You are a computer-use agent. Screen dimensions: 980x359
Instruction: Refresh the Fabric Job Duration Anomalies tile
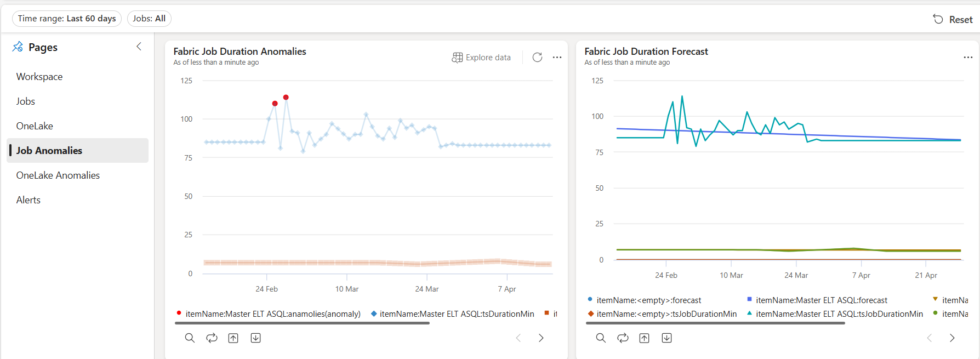click(537, 58)
